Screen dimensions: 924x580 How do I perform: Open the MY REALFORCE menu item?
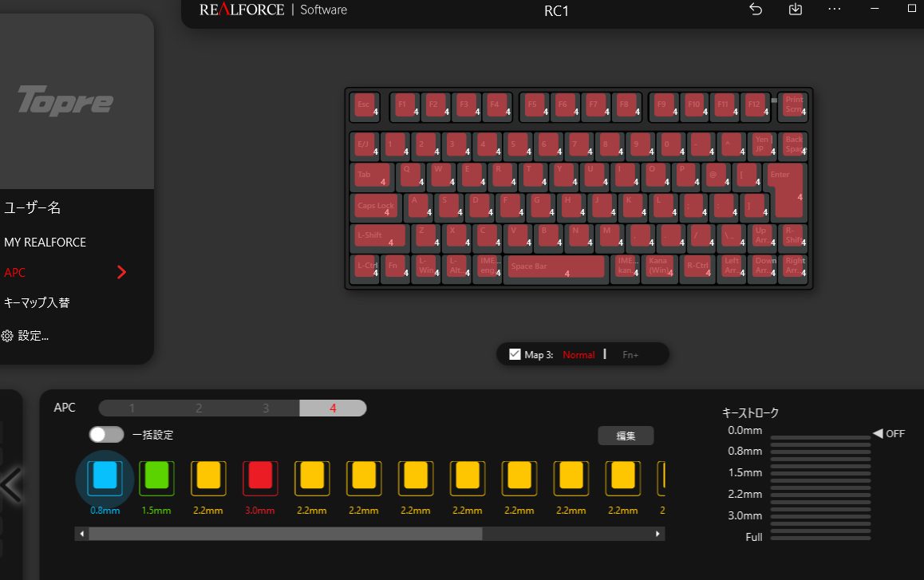coord(45,242)
